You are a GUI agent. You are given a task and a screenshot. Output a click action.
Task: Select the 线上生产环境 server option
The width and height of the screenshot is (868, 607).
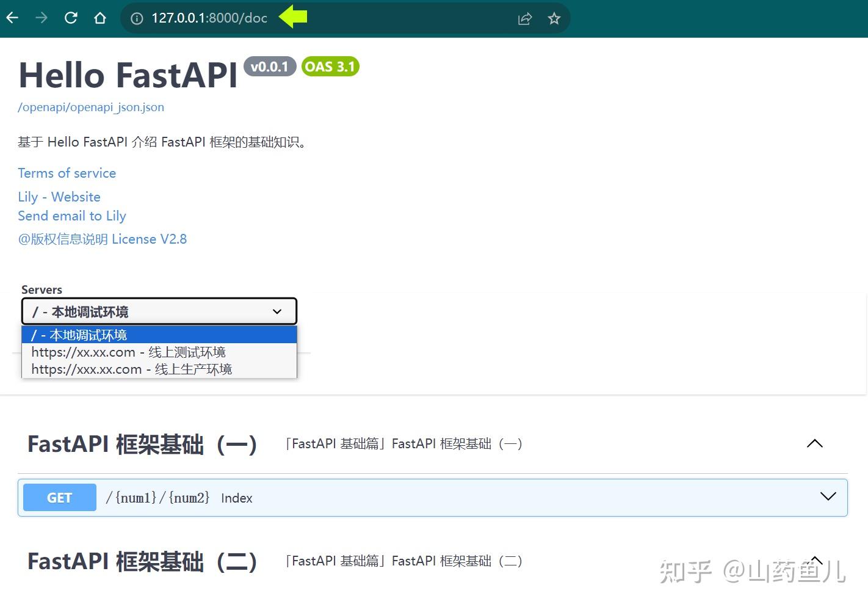[x=132, y=369]
